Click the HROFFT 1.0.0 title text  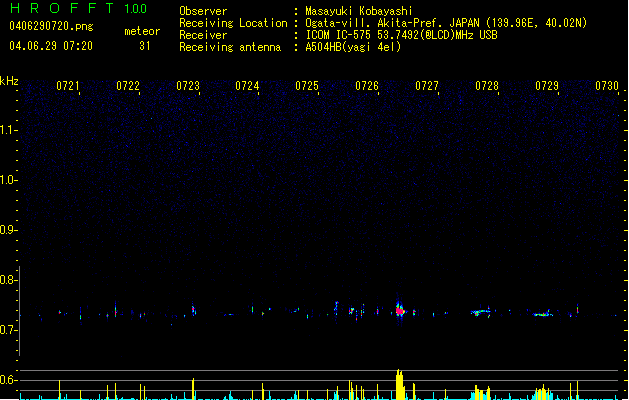point(79,8)
